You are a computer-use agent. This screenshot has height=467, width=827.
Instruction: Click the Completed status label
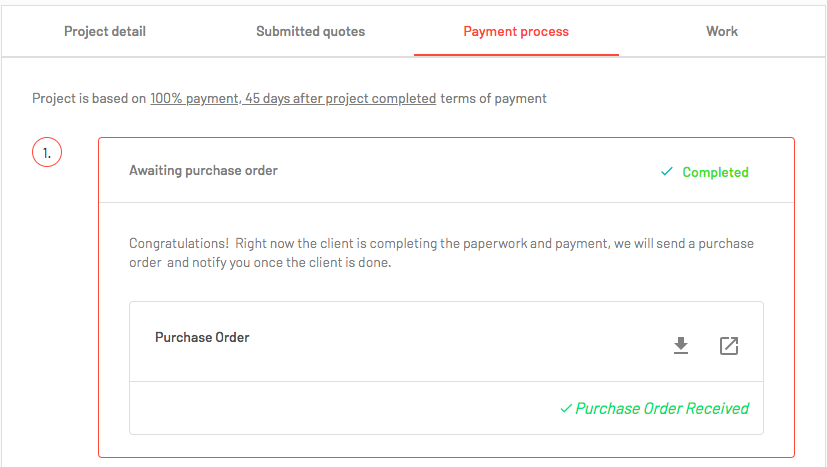point(715,172)
